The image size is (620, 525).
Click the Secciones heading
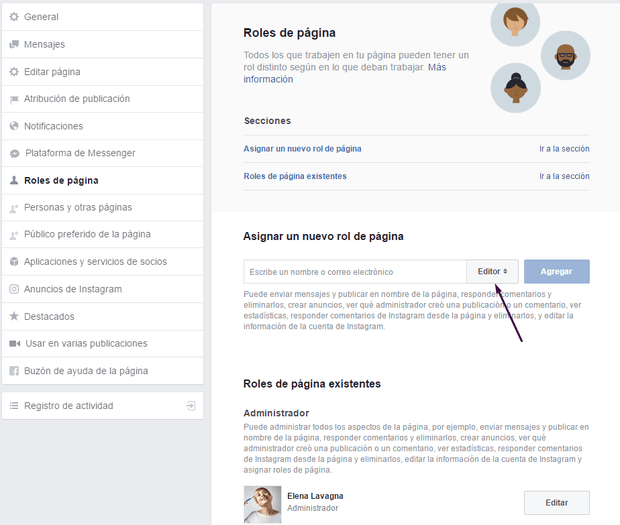pos(267,121)
